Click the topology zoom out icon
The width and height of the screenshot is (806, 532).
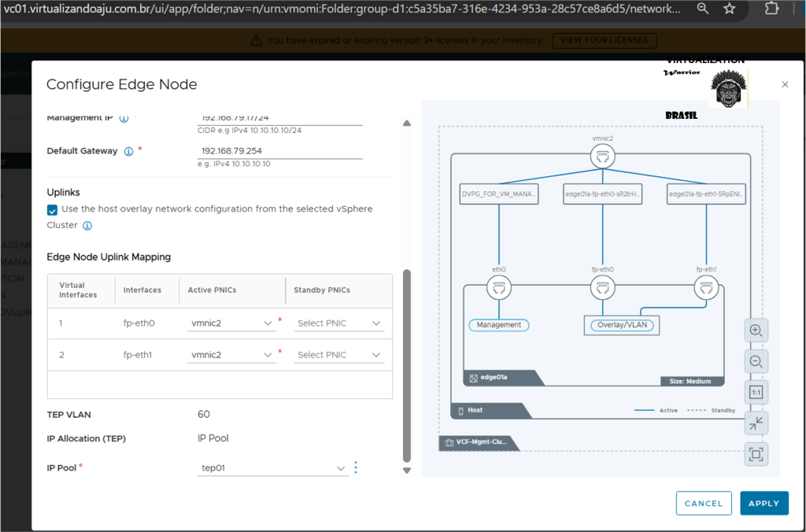coord(756,361)
